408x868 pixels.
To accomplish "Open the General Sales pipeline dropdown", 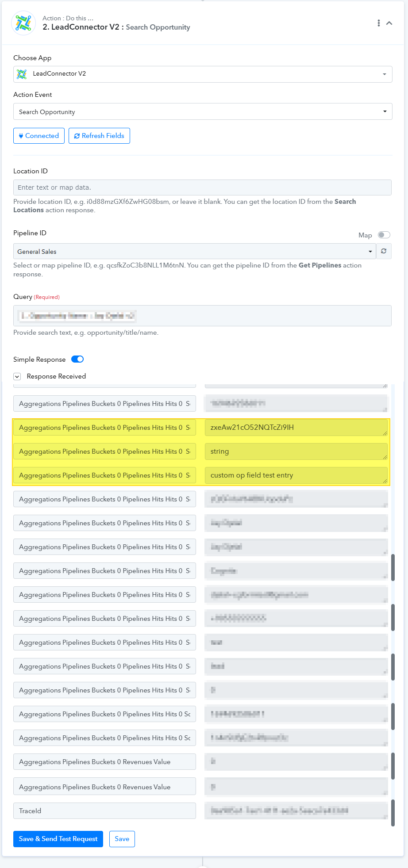I will pos(194,252).
